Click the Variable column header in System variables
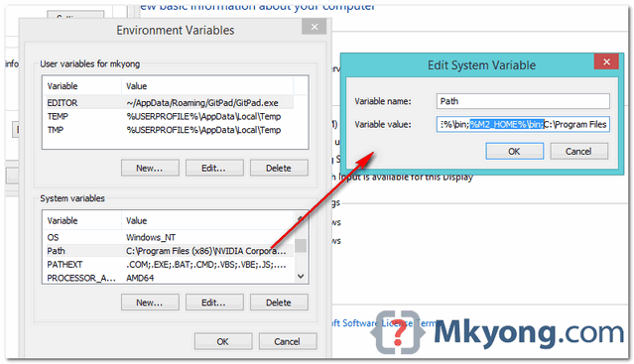 82,220
